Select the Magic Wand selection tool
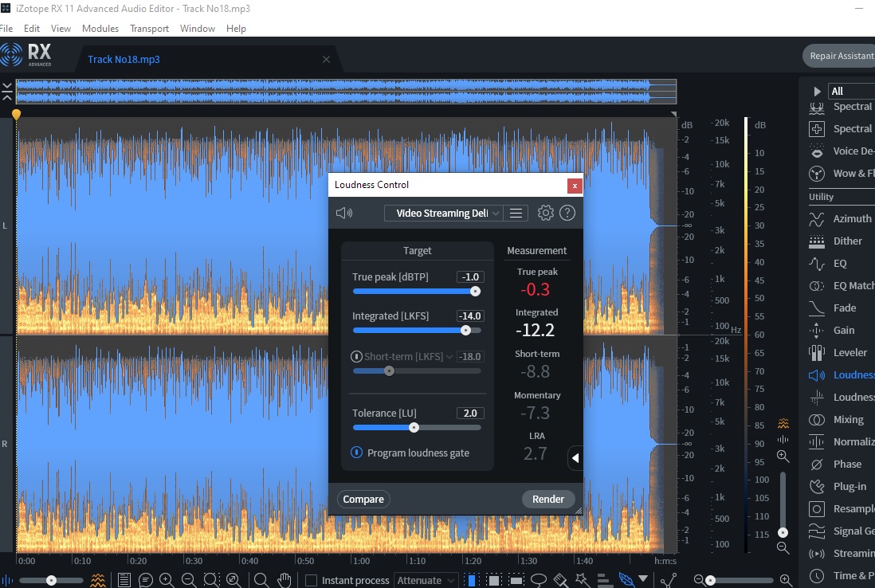 click(x=583, y=580)
